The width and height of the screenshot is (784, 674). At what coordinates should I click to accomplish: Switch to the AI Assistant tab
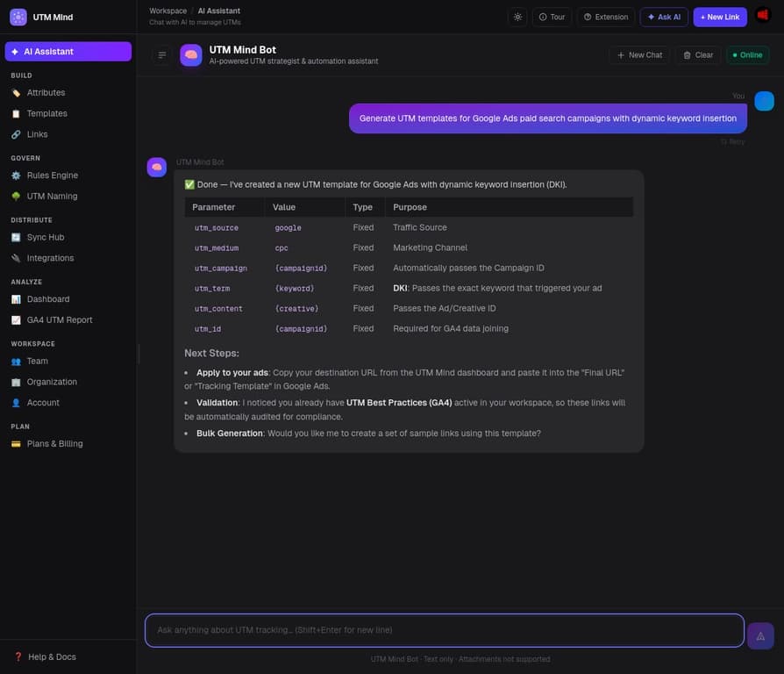pos(48,51)
